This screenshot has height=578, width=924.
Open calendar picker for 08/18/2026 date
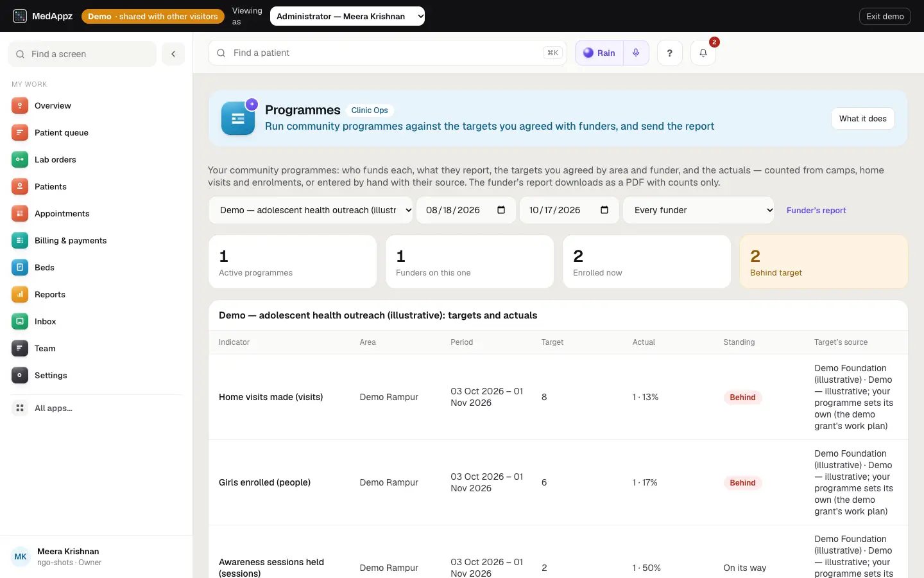point(501,210)
